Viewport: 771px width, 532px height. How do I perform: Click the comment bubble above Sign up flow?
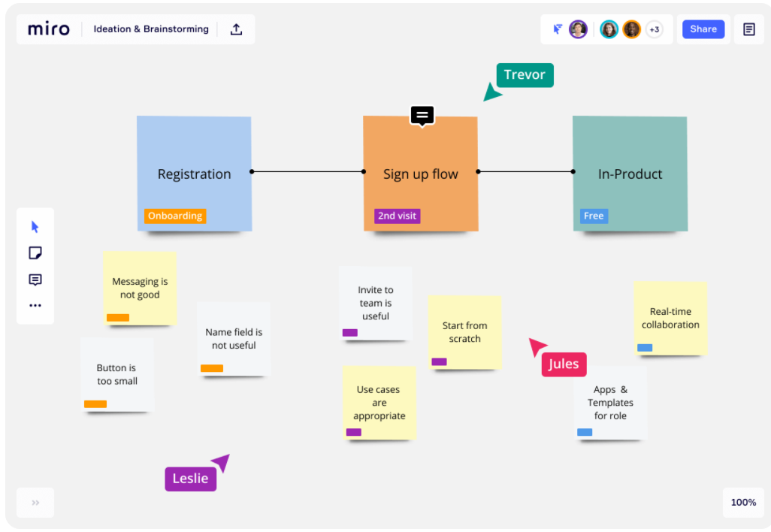(422, 115)
